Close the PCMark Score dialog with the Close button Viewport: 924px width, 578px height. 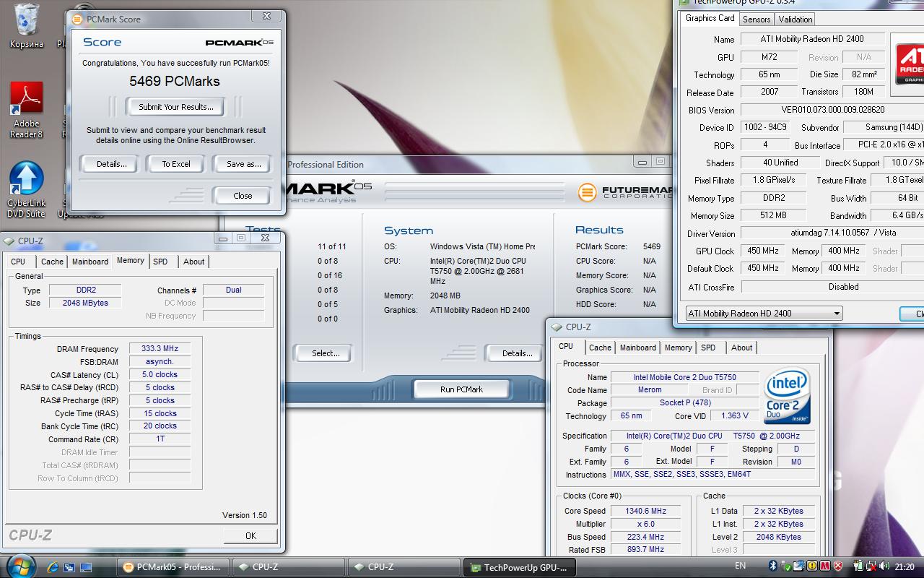tap(243, 196)
